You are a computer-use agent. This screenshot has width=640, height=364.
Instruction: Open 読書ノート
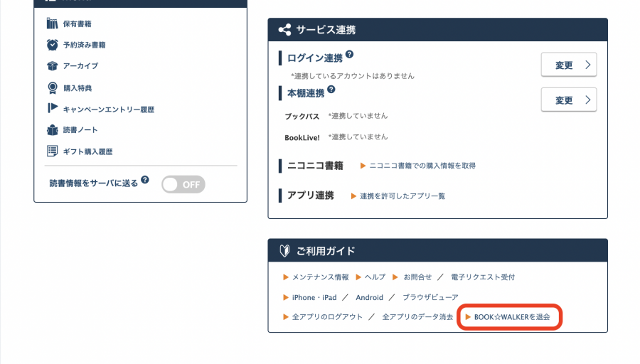click(80, 130)
